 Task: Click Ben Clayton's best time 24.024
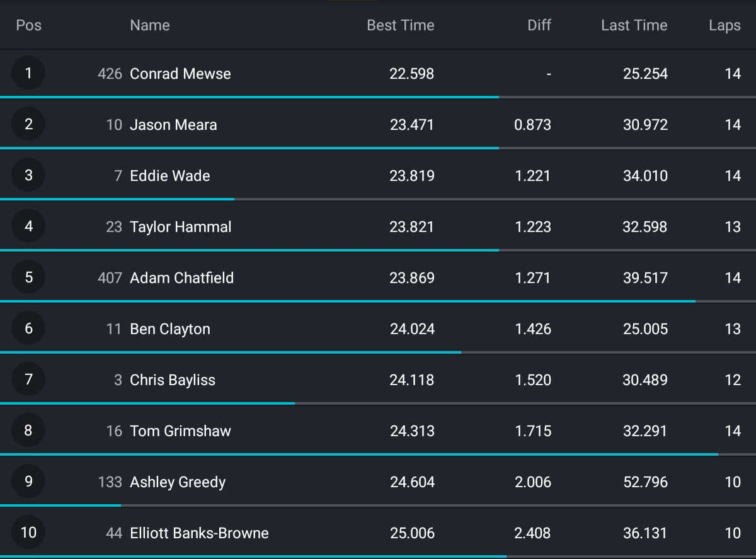click(412, 329)
